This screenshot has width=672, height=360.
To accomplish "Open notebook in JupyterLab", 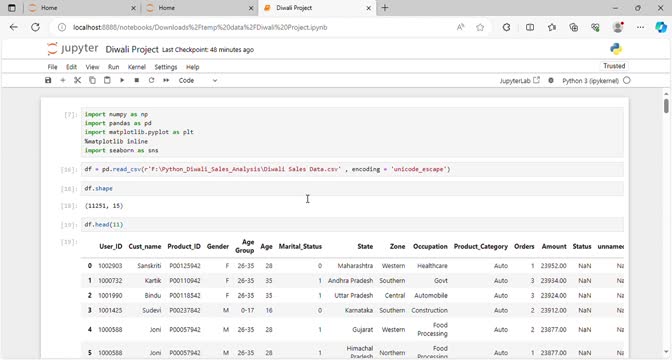I will click(519, 81).
